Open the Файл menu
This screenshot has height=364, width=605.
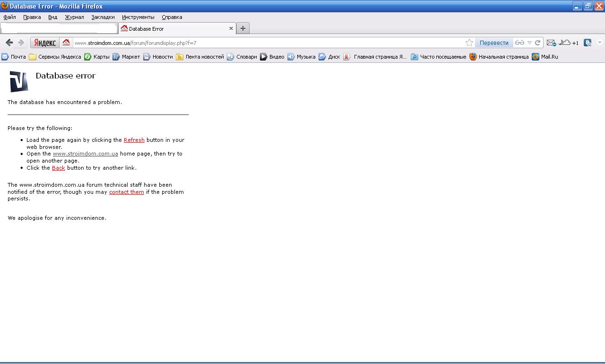click(9, 17)
